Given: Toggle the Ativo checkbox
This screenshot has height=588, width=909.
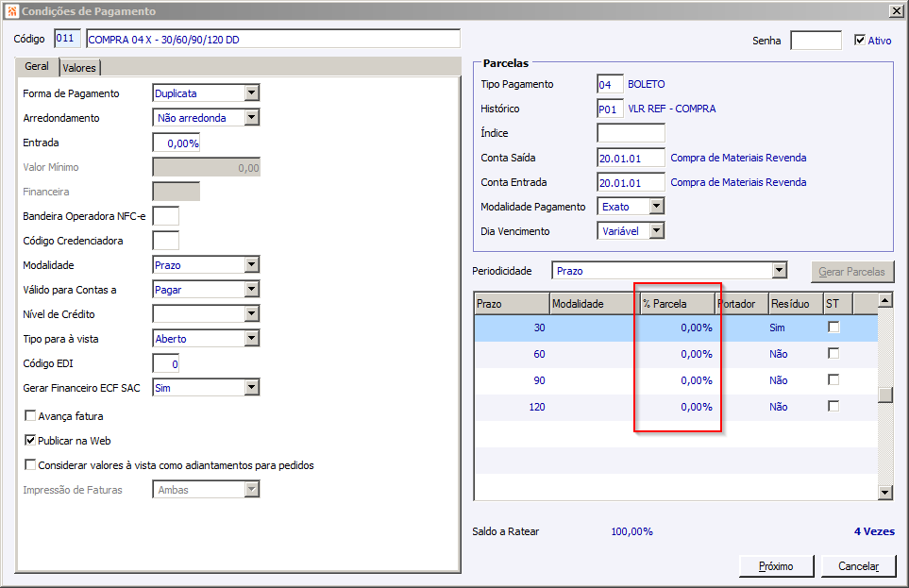Looking at the screenshot, I should tap(860, 40).
